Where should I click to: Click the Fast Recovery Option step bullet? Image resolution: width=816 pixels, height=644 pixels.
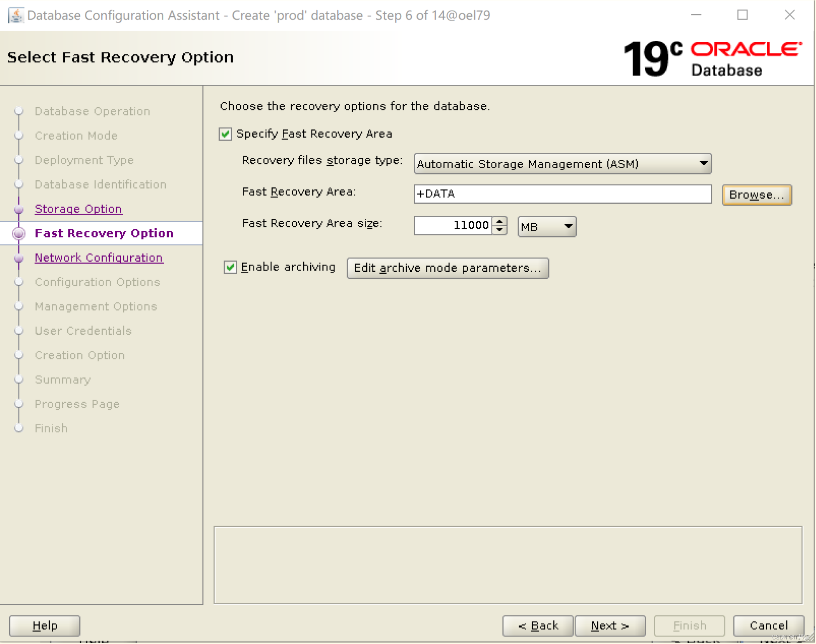click(x=19, y=233)
